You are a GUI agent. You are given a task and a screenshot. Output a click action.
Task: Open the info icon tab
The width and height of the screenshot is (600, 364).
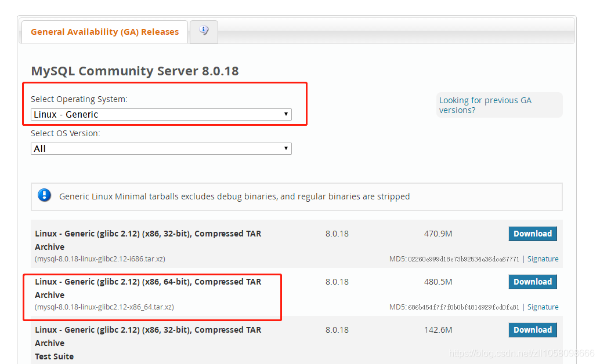pyautogui.click(x=204, y=31)
